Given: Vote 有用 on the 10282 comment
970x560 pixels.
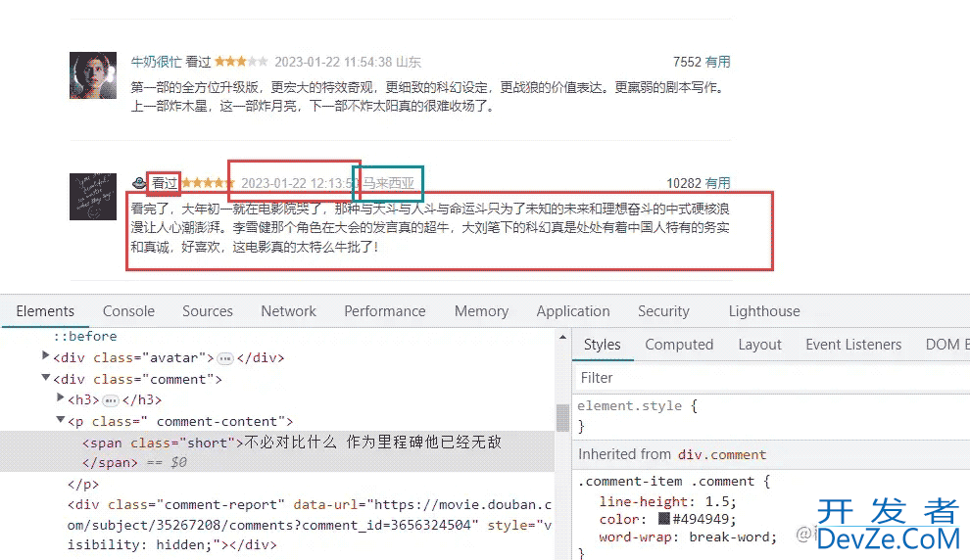Looking at the screenshot, I should pos(717,184).
